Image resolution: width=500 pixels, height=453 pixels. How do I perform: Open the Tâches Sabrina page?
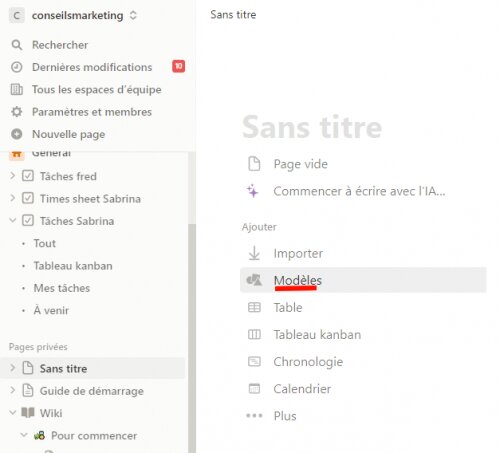pyautogui.click(x=77, y=221)
